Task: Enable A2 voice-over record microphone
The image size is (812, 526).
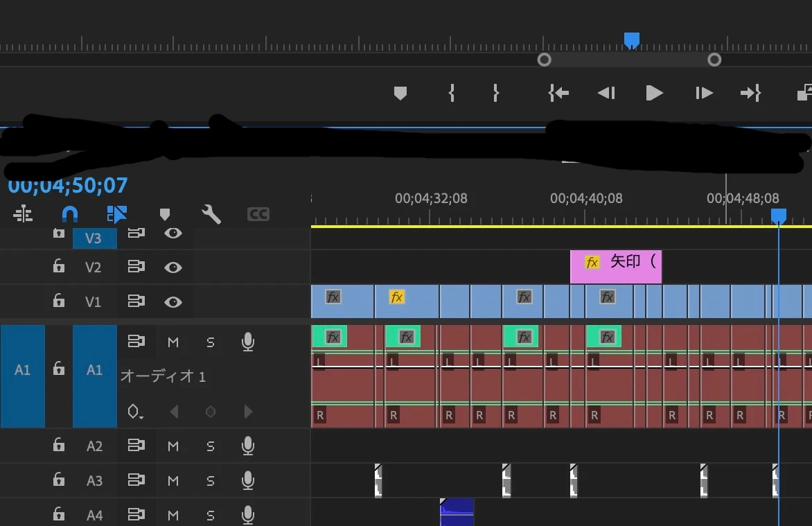Action: pyautogui.click(x=248, y=446)
